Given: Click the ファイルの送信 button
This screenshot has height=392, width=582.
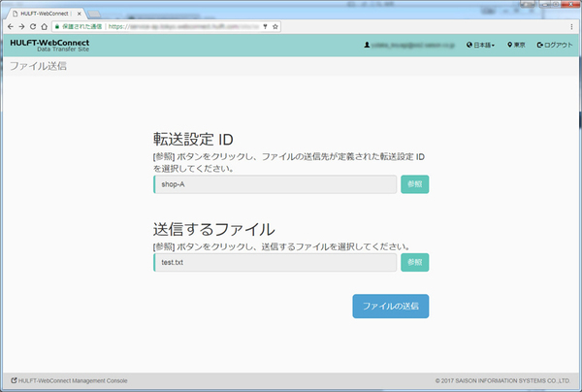Looking at the screenshot, I should (x=391, y=306).
